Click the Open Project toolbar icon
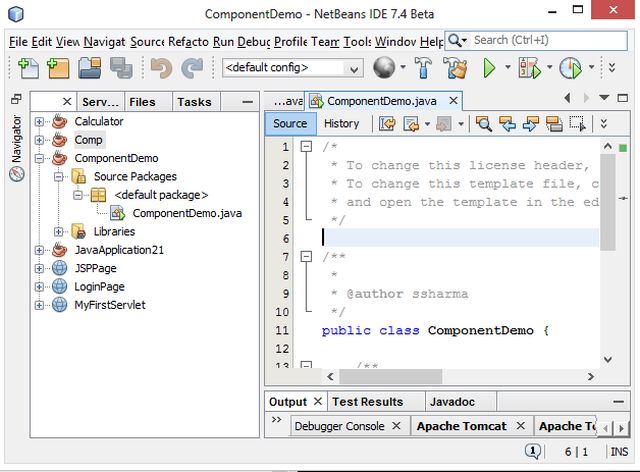This screenshot has width=640, height=472. point(90,68)
